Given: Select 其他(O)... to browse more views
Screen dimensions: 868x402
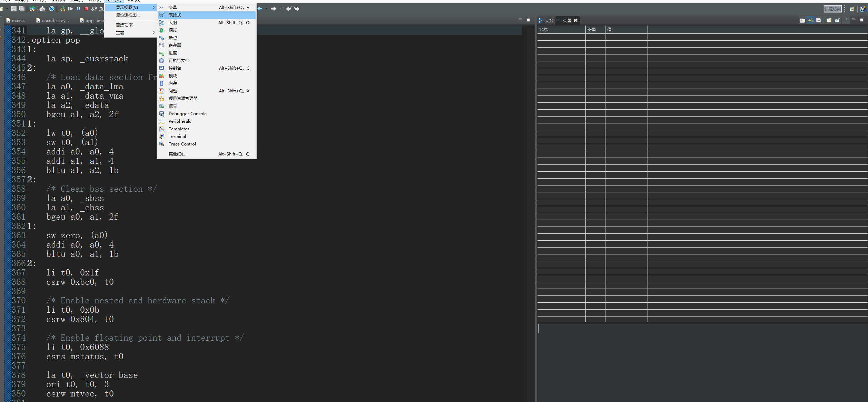Looking at the screenshot, I should point(207,154).
